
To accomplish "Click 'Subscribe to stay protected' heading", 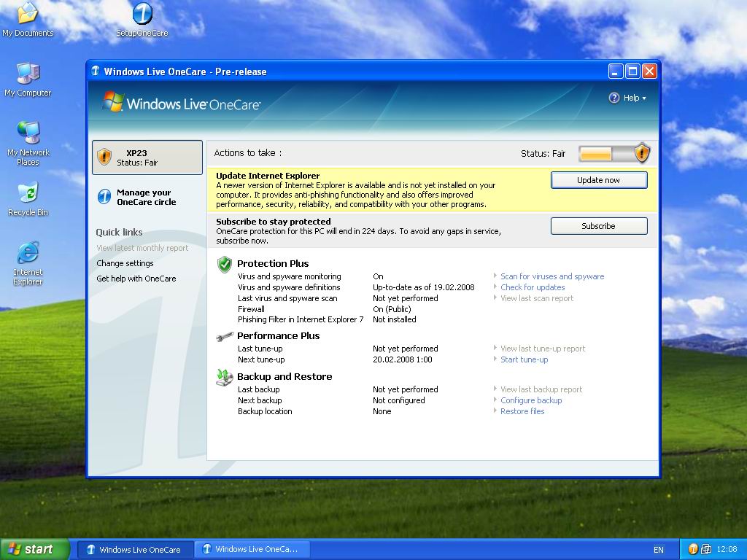I will click(273, 222).
